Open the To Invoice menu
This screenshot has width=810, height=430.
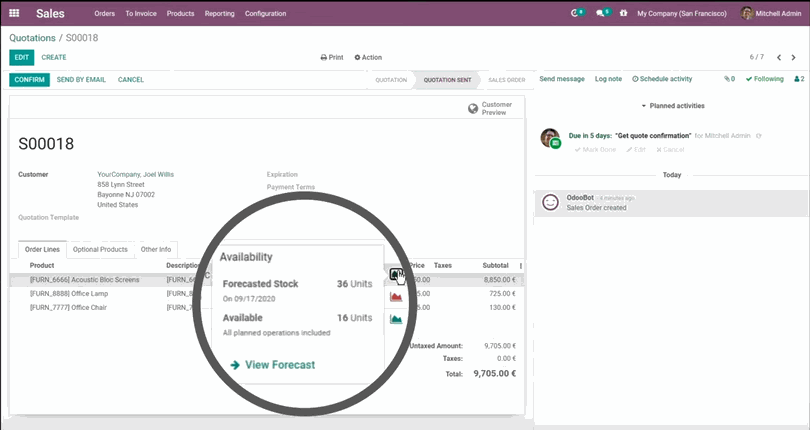coord(141,13)
